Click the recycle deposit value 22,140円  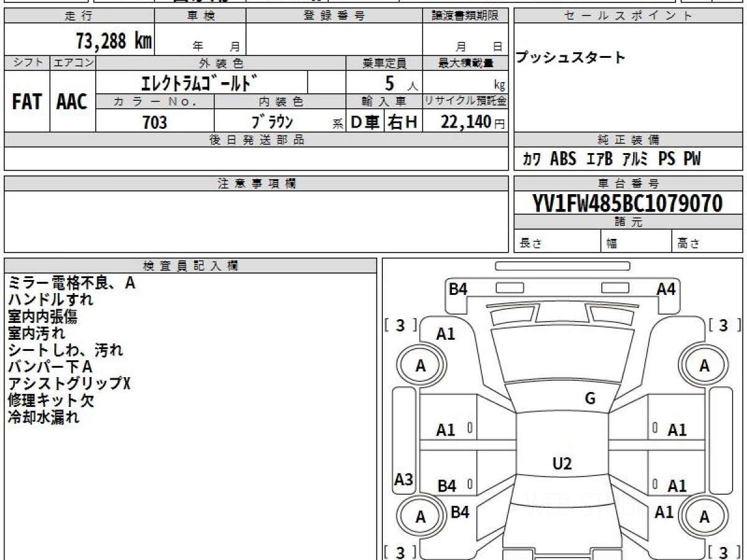coord(473,122)
